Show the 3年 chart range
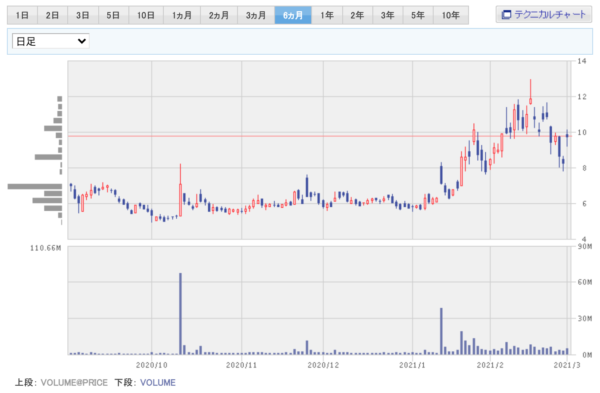This screenshot has height=393, width=600. click(388, 15)
